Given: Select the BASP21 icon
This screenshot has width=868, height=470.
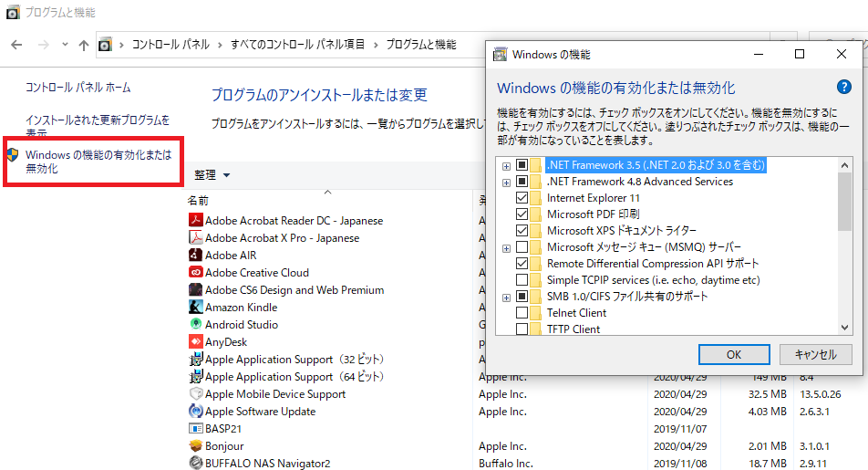Looking at the screenshot, I should (195, 428).
